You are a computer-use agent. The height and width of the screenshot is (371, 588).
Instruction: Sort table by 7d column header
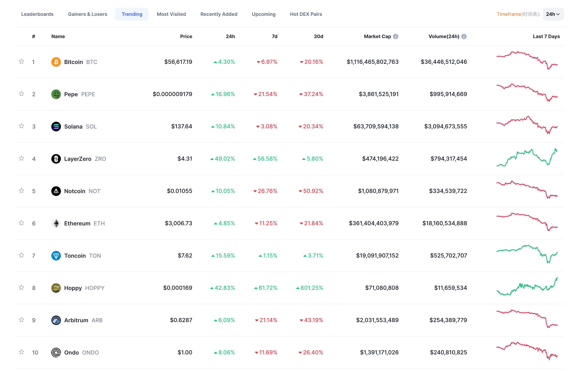[275, 36]
